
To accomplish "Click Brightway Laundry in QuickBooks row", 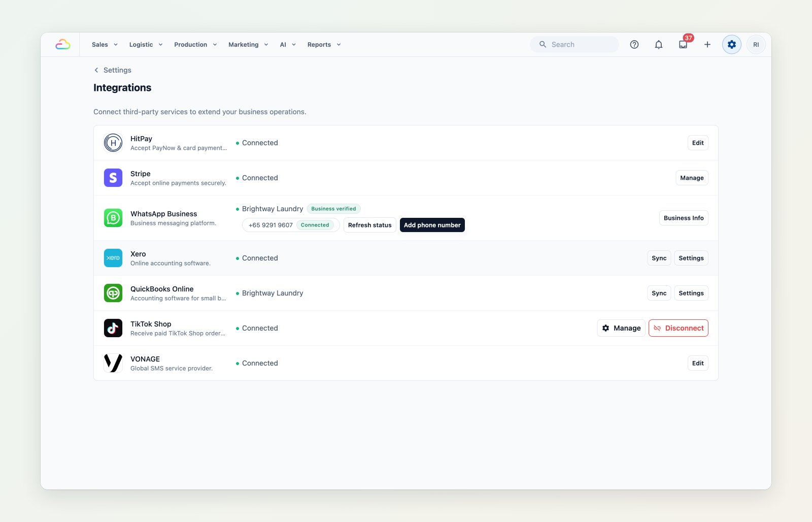I will tap(273, 293).
